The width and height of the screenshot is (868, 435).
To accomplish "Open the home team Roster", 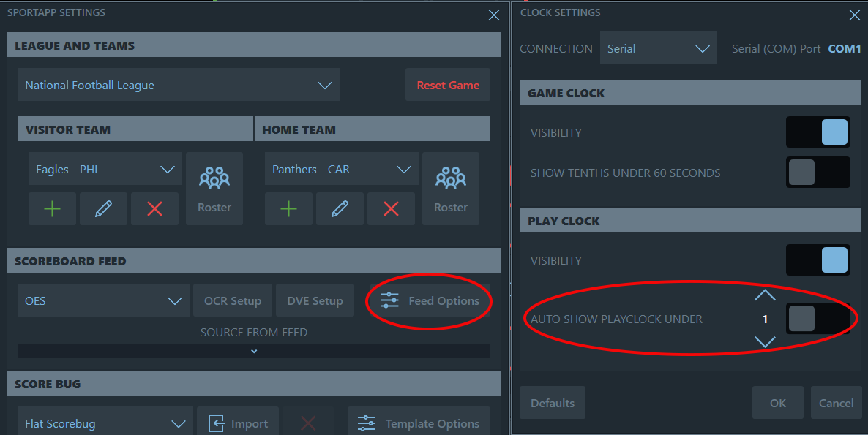I will (451, 189).
